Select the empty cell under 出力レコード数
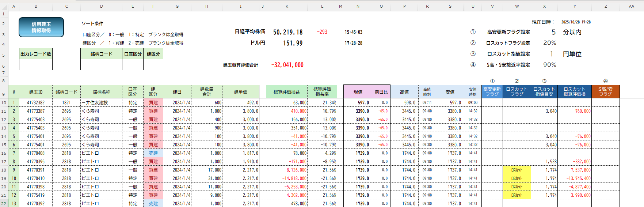 (36, 65)
